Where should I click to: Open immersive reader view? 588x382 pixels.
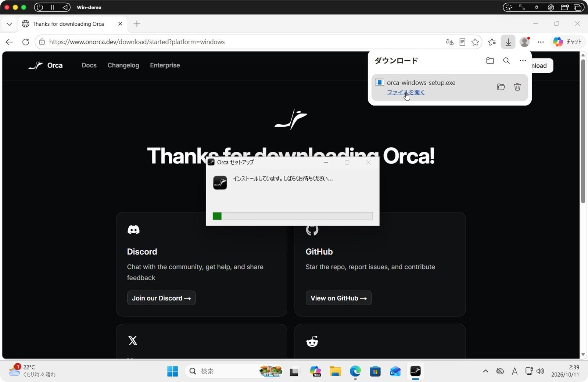pos(462,42)
